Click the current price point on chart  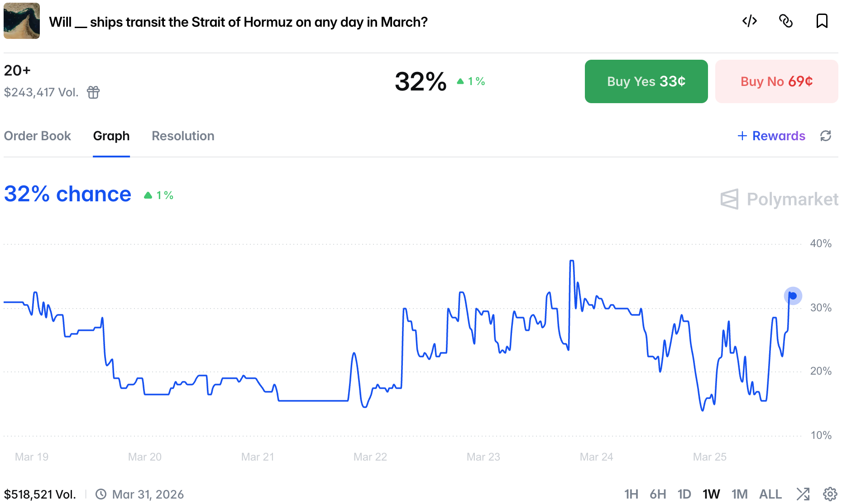(x=793, y=296)
